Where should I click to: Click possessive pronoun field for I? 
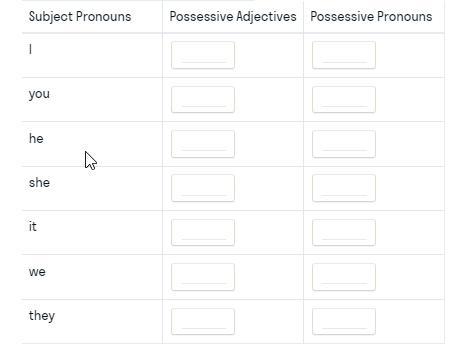point(344,55)
